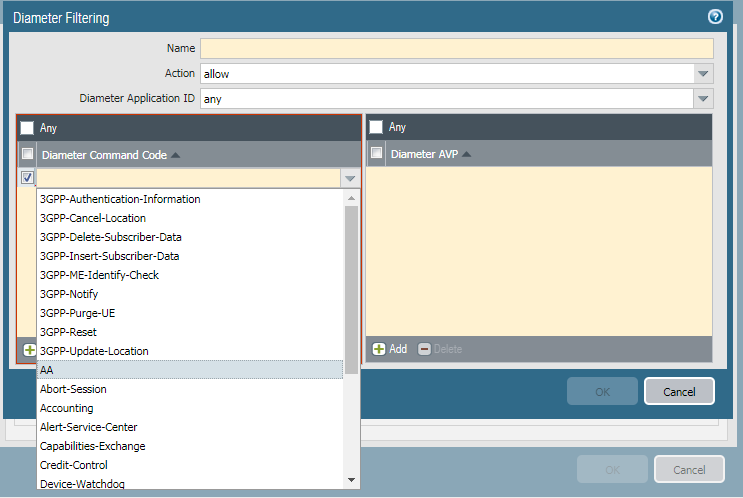Collapse the command code combo box arrow
743x498 pixels.
coord(349,178)
